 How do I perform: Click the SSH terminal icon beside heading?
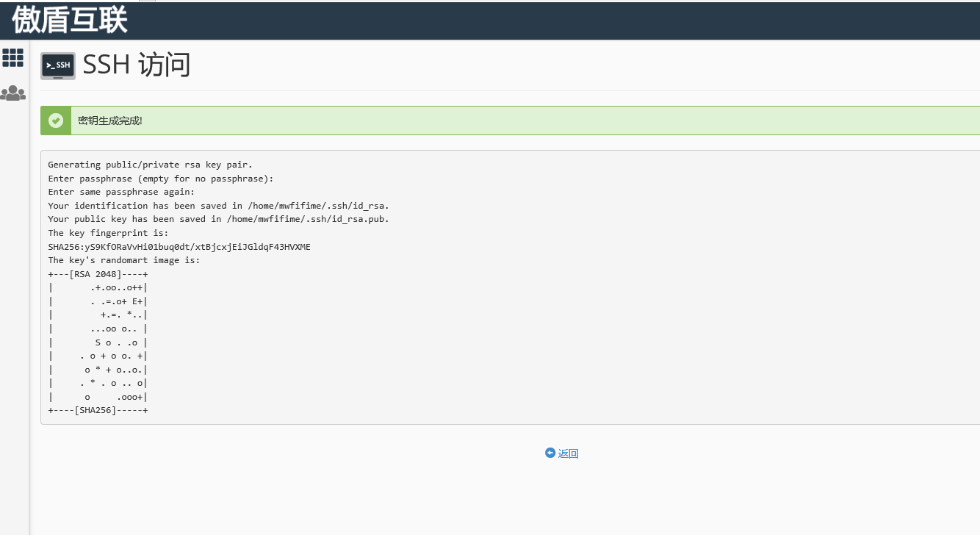coord(57,65)
